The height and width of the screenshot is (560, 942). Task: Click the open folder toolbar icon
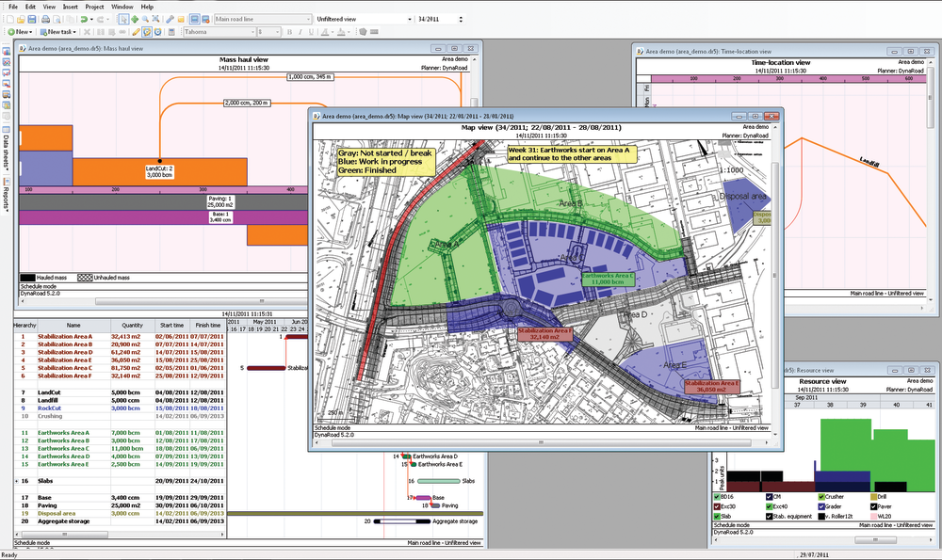(21, 19)
